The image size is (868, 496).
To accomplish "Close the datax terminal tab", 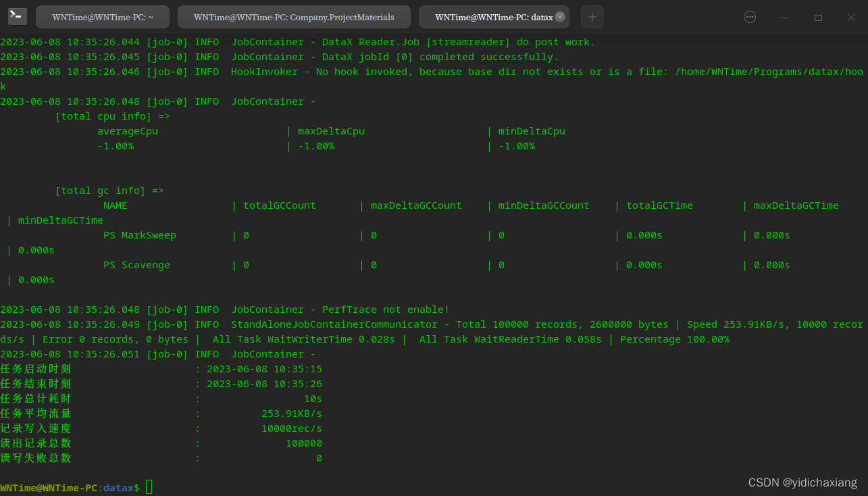I will tap(560, 17).
